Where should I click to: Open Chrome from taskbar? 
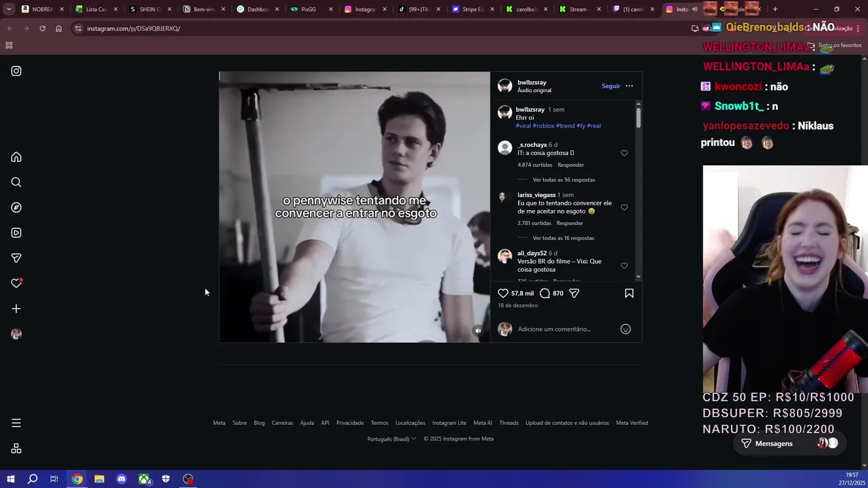coord(77,479)
